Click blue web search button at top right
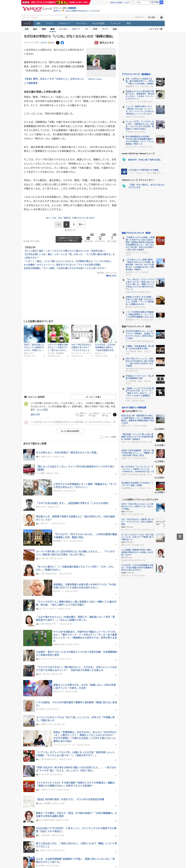 161,2
